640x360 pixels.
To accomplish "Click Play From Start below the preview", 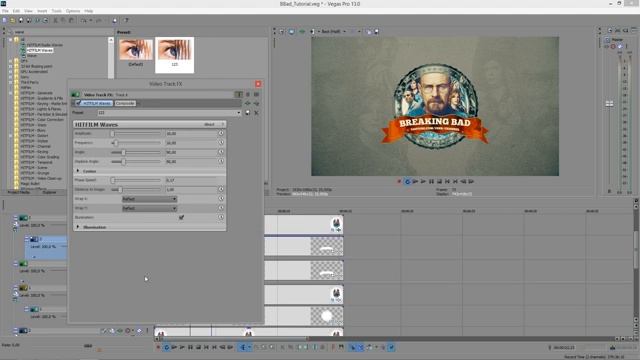I will pos(415,182).
